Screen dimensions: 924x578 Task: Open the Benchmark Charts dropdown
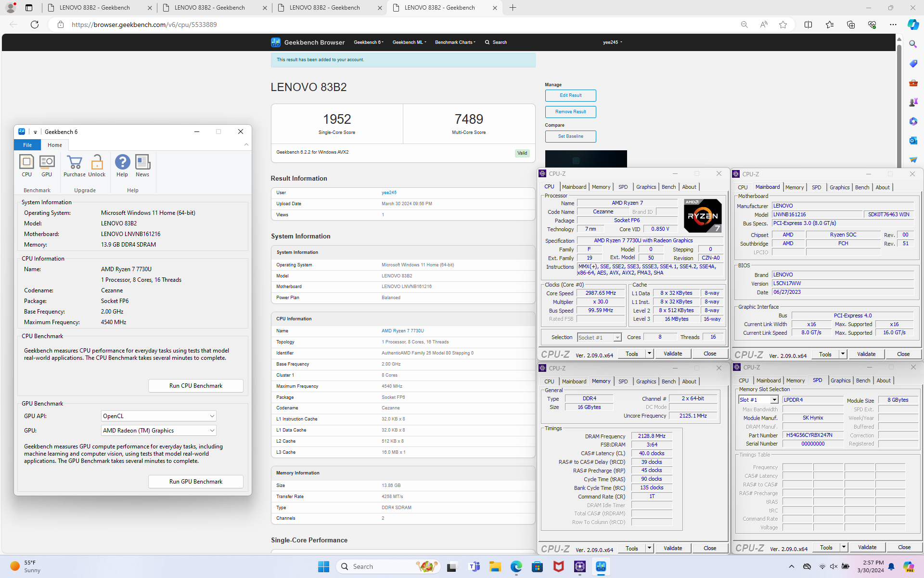(455, 42)
